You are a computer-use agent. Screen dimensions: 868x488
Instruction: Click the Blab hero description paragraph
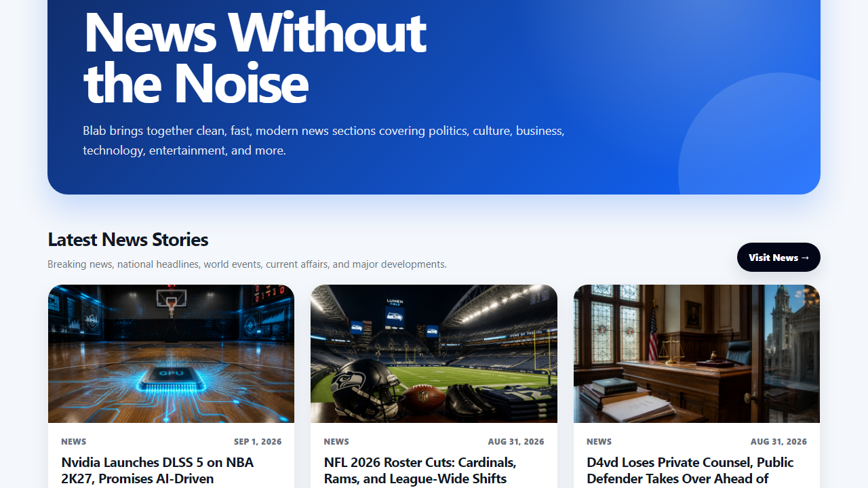tap(323, 140)
